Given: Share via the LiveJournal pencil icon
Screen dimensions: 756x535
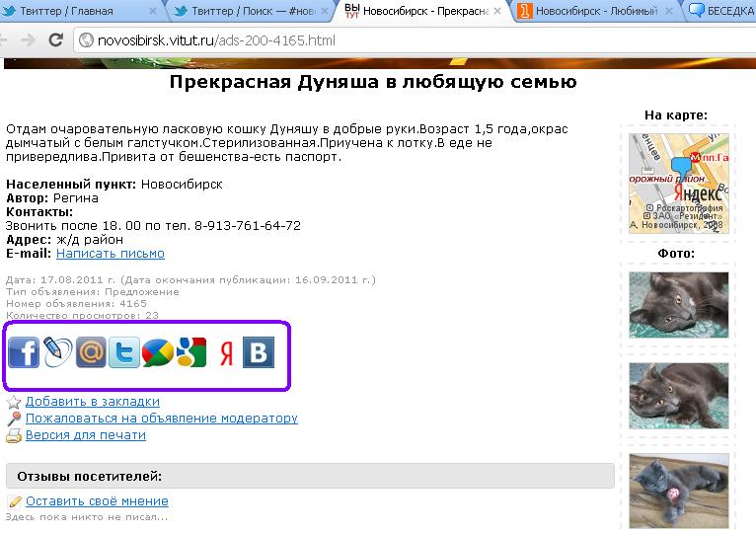Looking at the screenshot, I should tap(57, 352).
